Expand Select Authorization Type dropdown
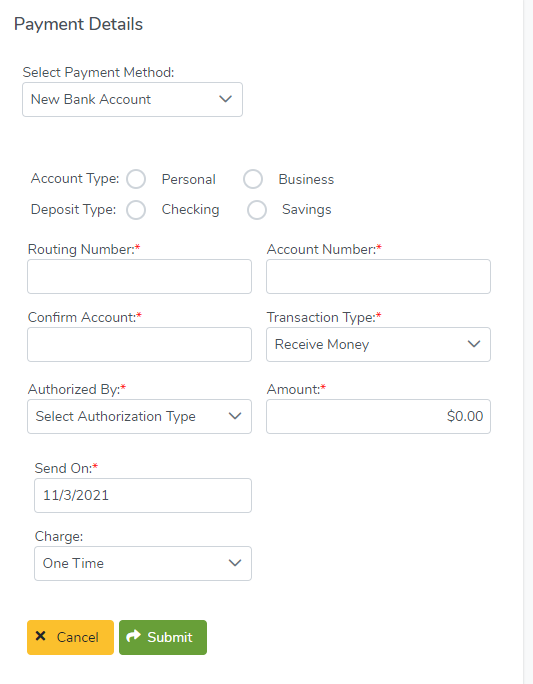 click(140, 417)
